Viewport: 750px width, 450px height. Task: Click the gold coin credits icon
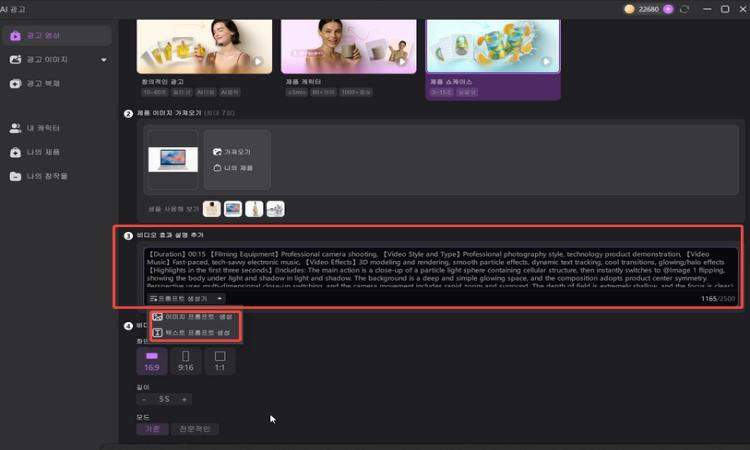click(629, 9)
